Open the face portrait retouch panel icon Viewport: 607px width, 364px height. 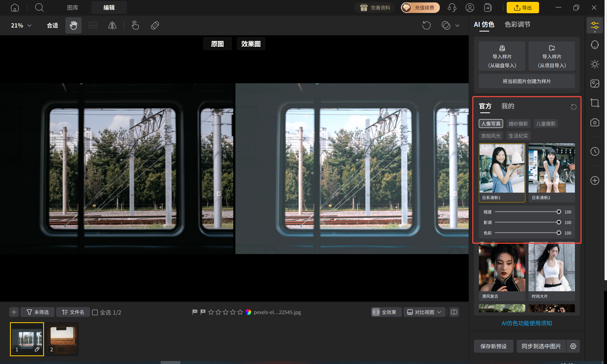[x=595, y=45]
